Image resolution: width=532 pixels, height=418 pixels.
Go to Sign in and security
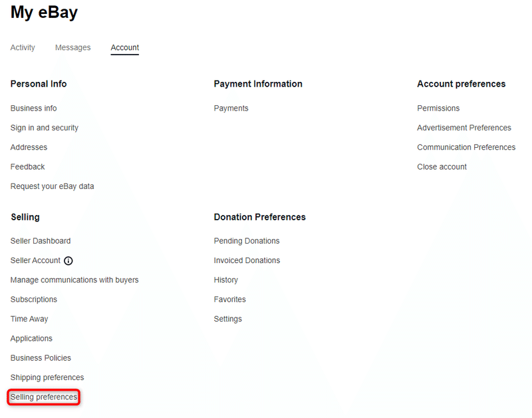[45, 128]
